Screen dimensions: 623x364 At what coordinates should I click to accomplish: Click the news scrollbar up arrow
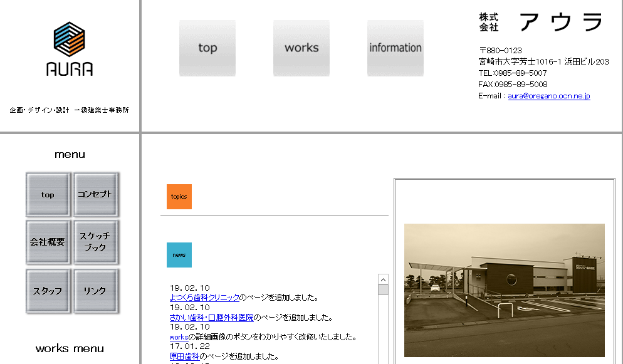tap(383, 279)
